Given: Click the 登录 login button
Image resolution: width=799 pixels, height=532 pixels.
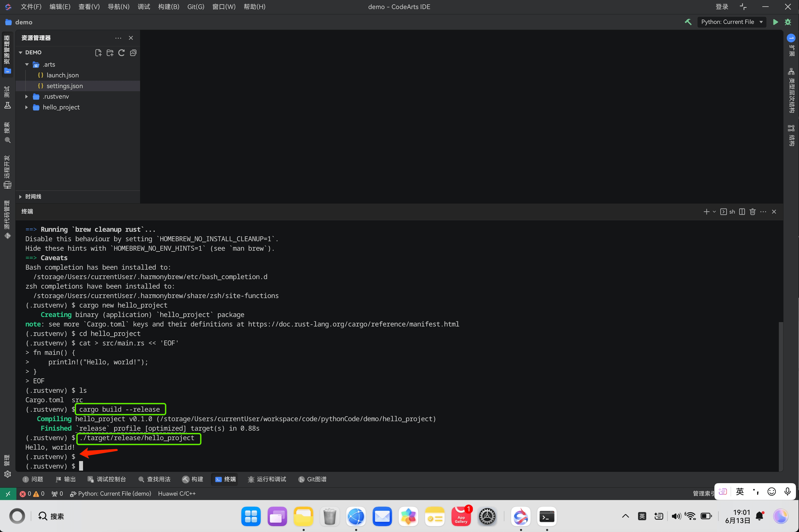Looking at the screenshot, I should click(722, 7).
